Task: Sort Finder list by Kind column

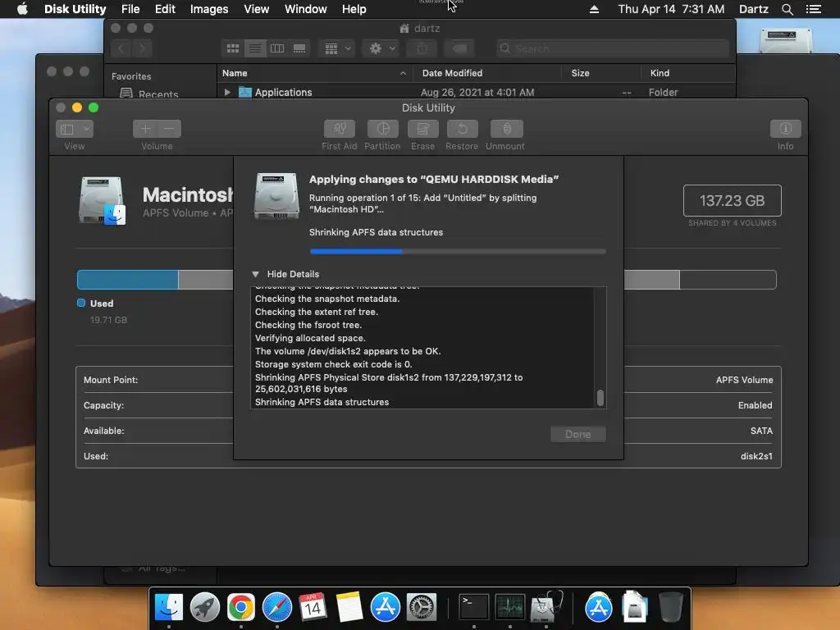Action: [688, 73]
